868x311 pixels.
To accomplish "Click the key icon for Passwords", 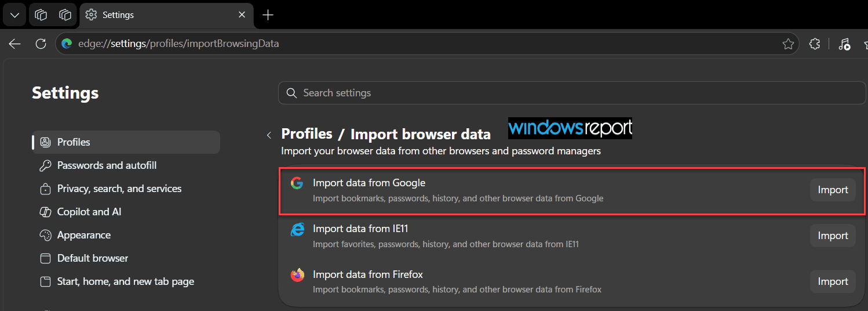I will tap(45, 165).
